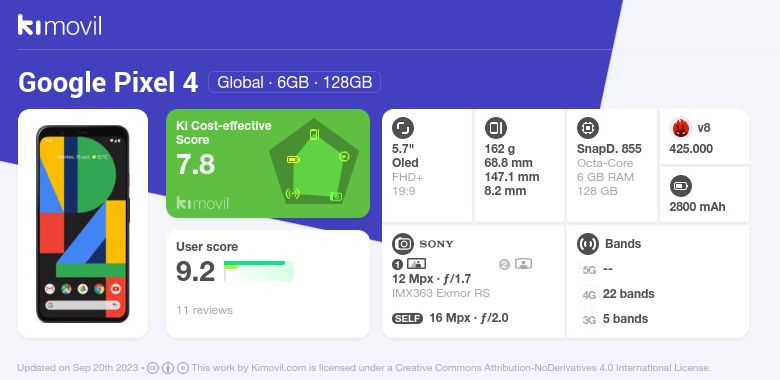
Task: Click the Google Pixel 4 phone image
Action: tap(83, 224)
